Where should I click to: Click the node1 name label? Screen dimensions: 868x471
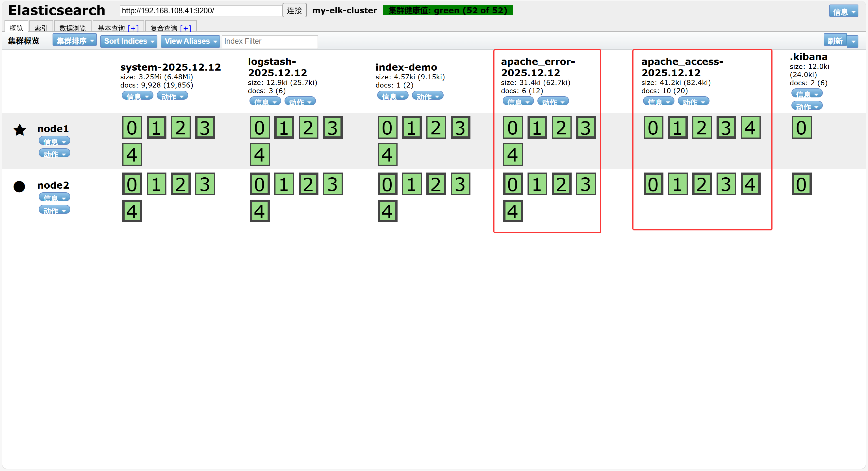pyautogui.click(x=53, y=128)
